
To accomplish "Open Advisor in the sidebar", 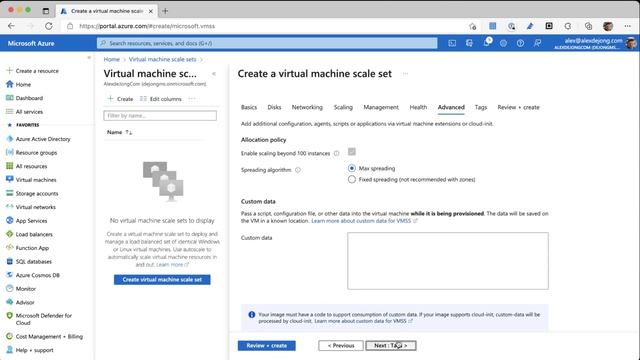I will (x=20, y=302).
